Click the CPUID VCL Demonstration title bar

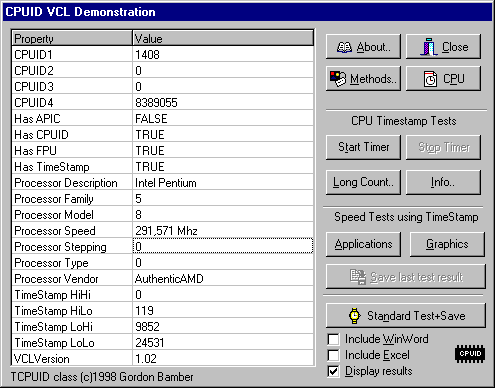pyautogui.click(x=247, y=12)
